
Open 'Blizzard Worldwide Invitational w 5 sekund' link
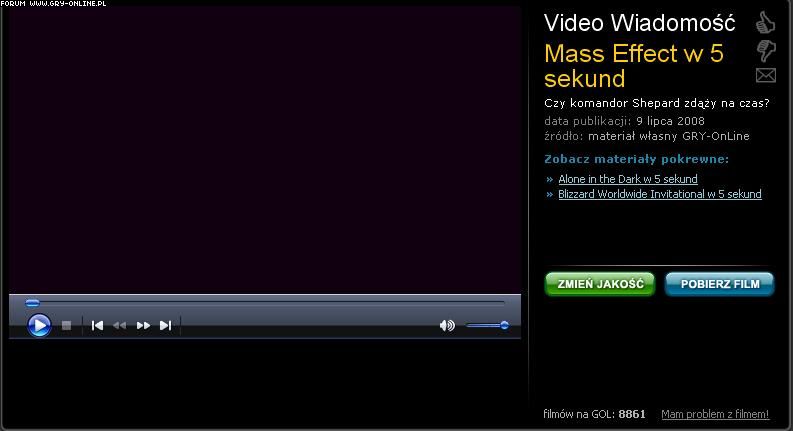[659, 194]
